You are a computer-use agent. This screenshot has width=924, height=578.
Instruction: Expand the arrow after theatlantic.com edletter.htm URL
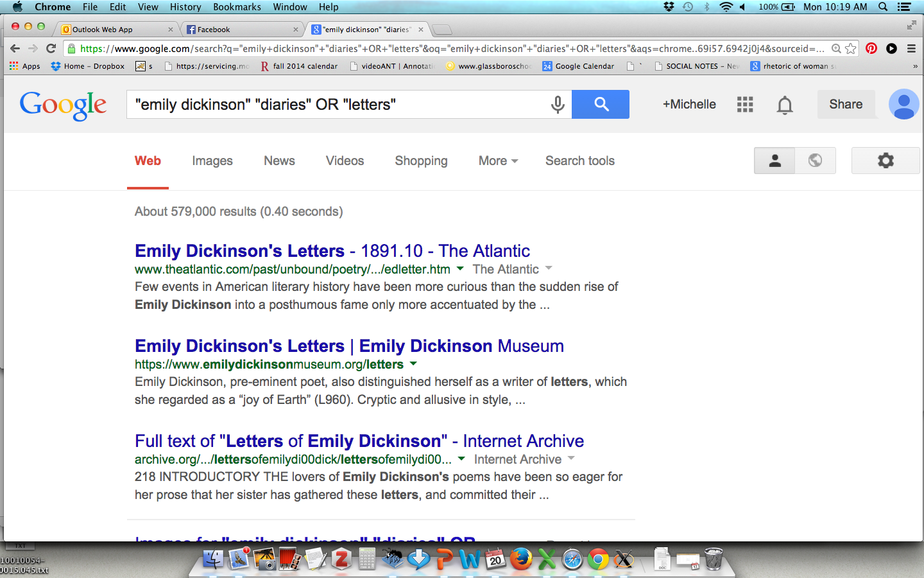tap(460, 269)
